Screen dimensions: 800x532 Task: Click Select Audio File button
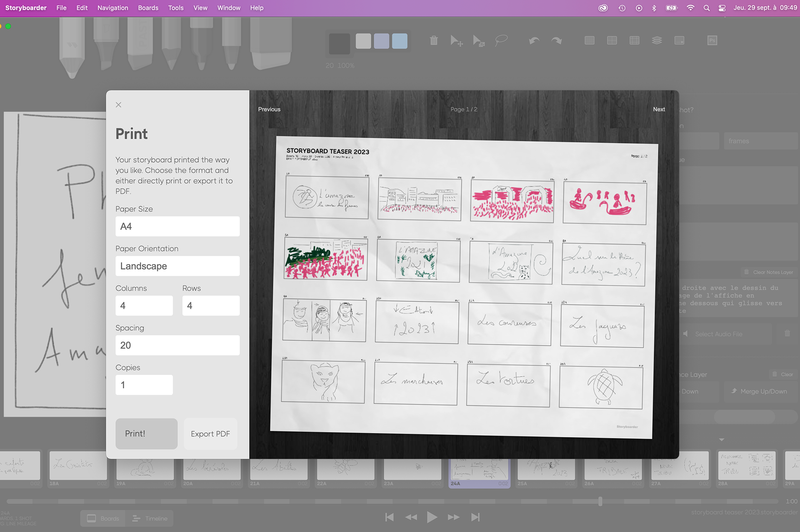coord(726,334)
